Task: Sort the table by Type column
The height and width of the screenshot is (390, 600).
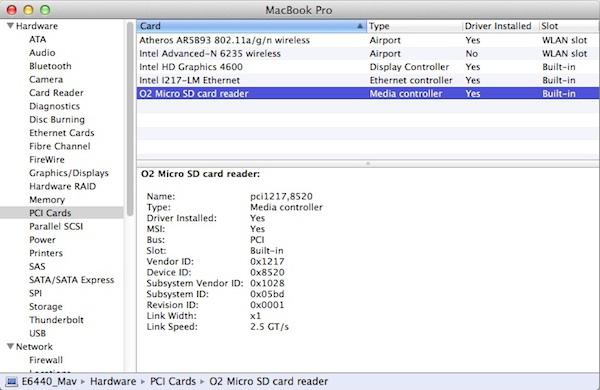Action: [x=414, y=26]
